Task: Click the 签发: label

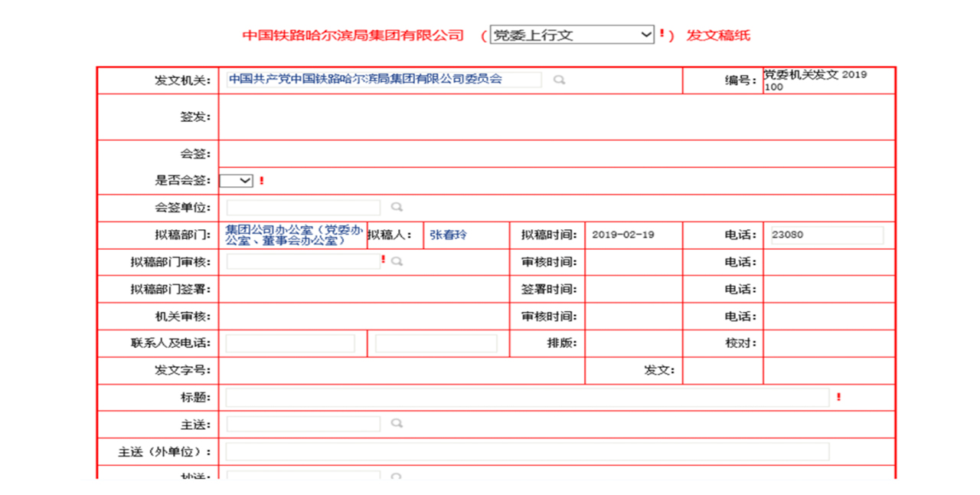Action: (x=195, y=116)
